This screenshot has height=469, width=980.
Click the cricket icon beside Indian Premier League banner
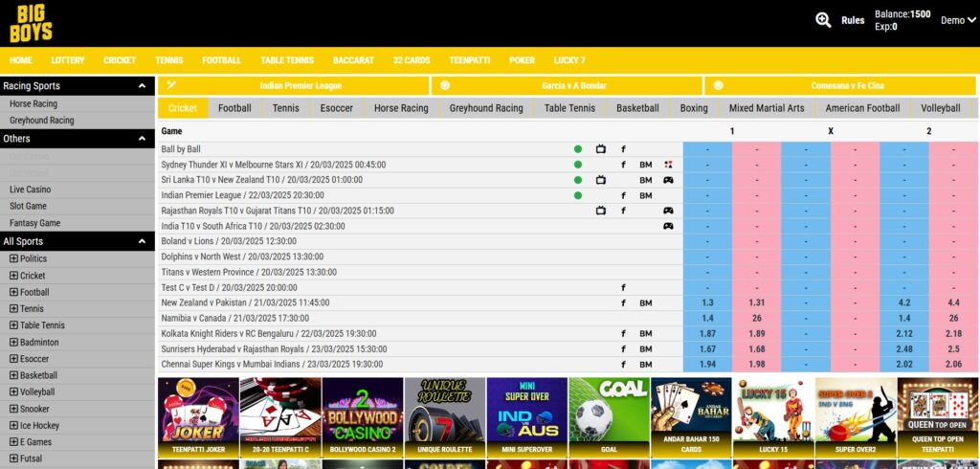tap(171, 85)
